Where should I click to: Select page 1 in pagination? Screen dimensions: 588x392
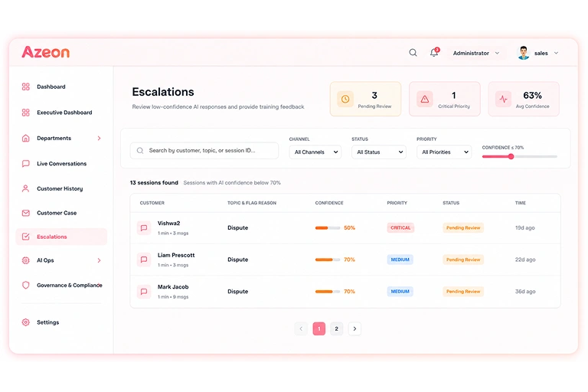(x=319, y=328)
